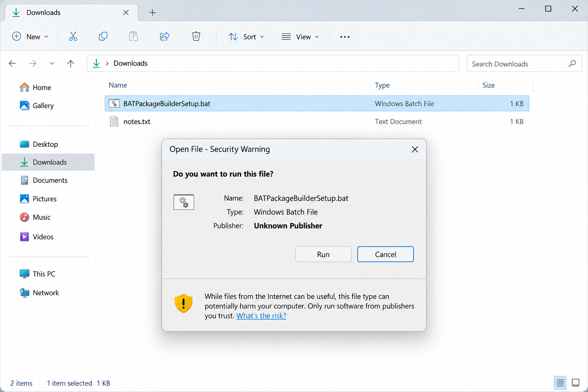Open Videos in sidebar

(43, 237)
